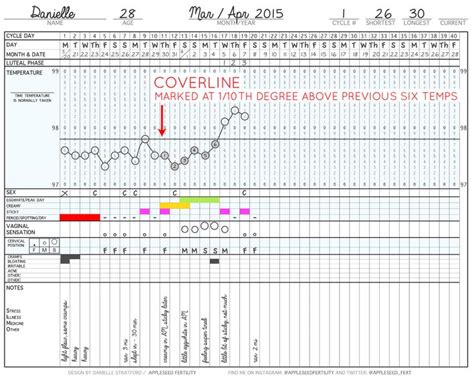Click the X mark in the SEX row
The width and height of the screenshot is (474, 379).
pos(65,193)
